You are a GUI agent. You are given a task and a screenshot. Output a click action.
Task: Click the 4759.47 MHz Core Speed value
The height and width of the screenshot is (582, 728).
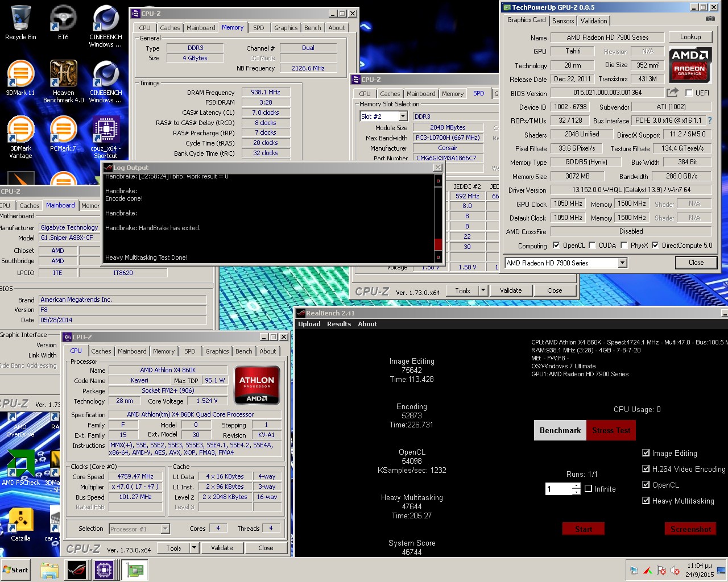tap(135, 476)
